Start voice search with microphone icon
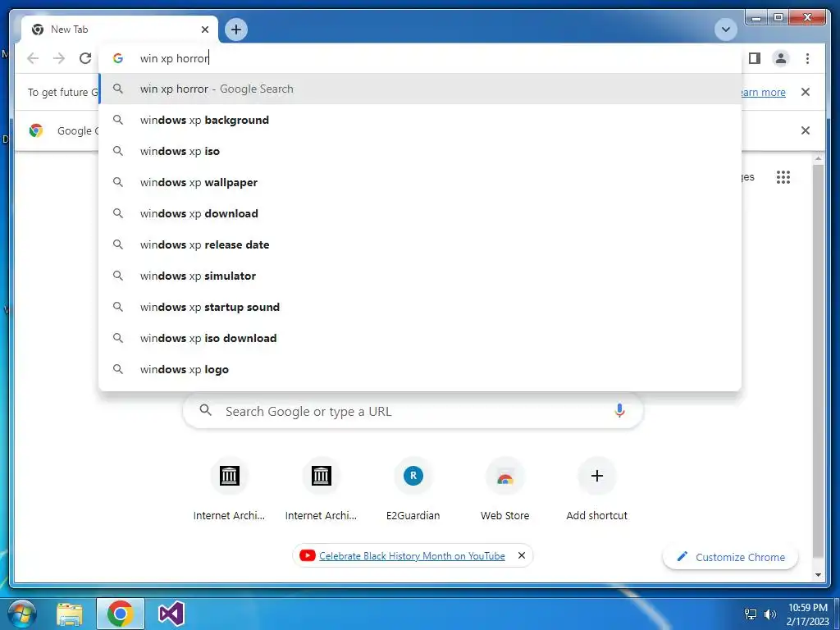 pos(619,411)
